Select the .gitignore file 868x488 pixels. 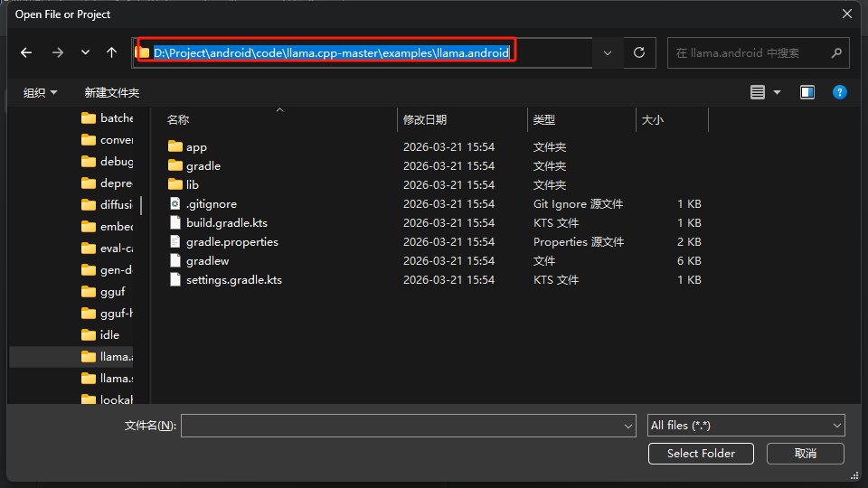click(x=212, y=203)
